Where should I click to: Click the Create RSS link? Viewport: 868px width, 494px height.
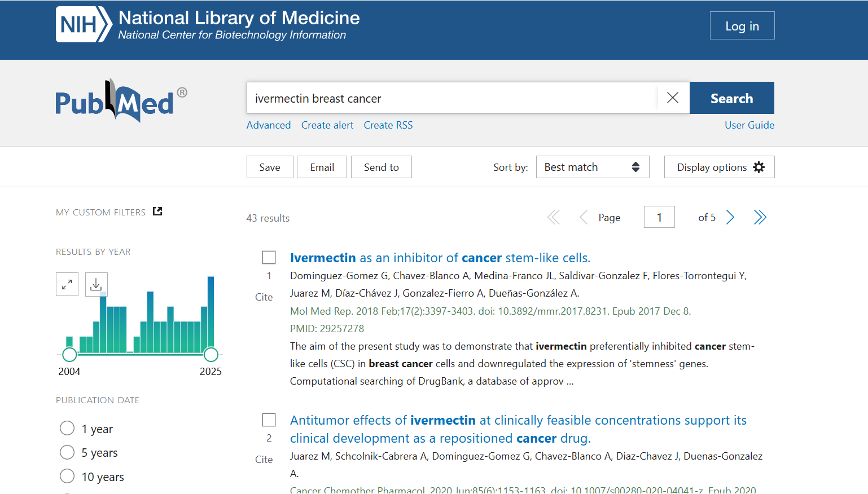coord(388,125)
